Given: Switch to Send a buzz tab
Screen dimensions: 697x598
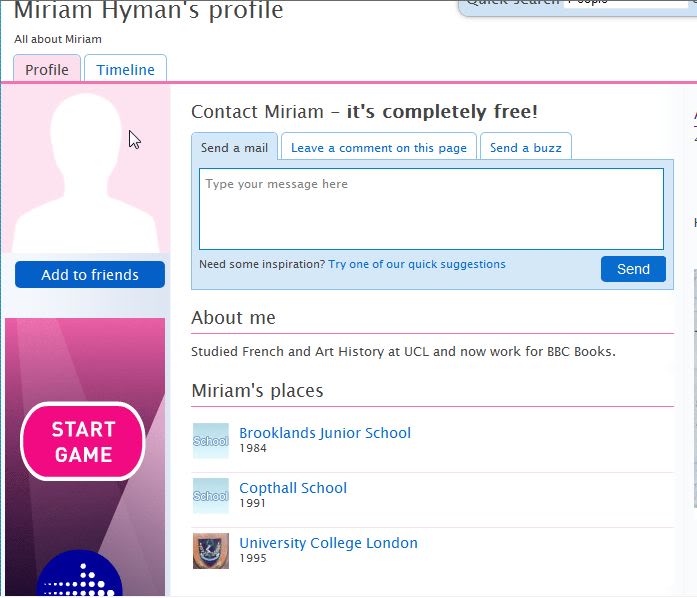Looking at the screenshot, I should click(526, 147).
